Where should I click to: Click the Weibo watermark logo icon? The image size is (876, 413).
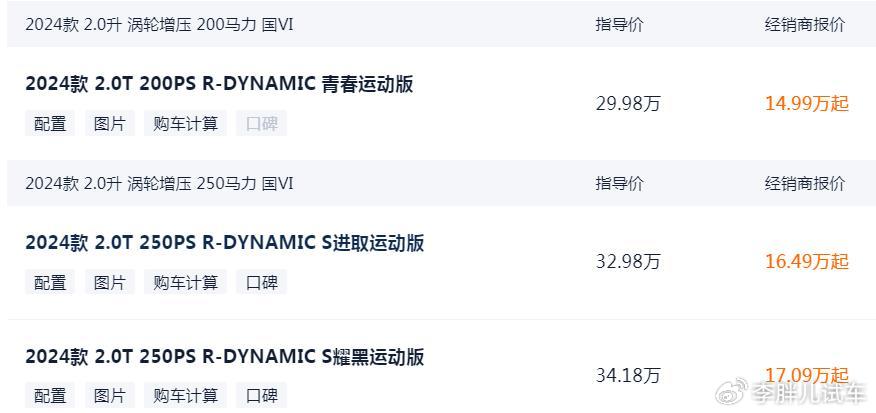732,391
